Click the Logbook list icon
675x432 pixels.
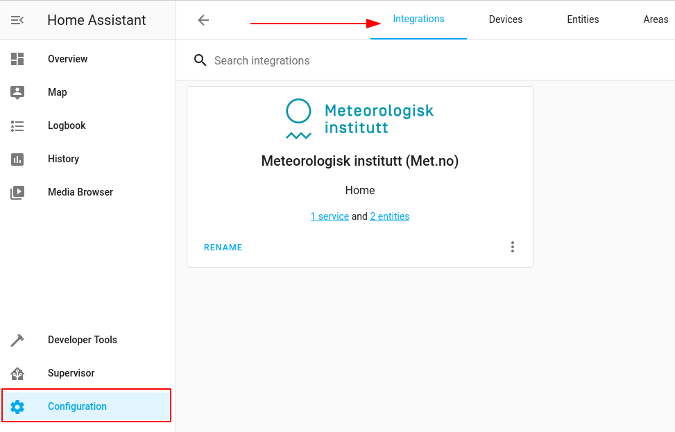tap(17, 126)
